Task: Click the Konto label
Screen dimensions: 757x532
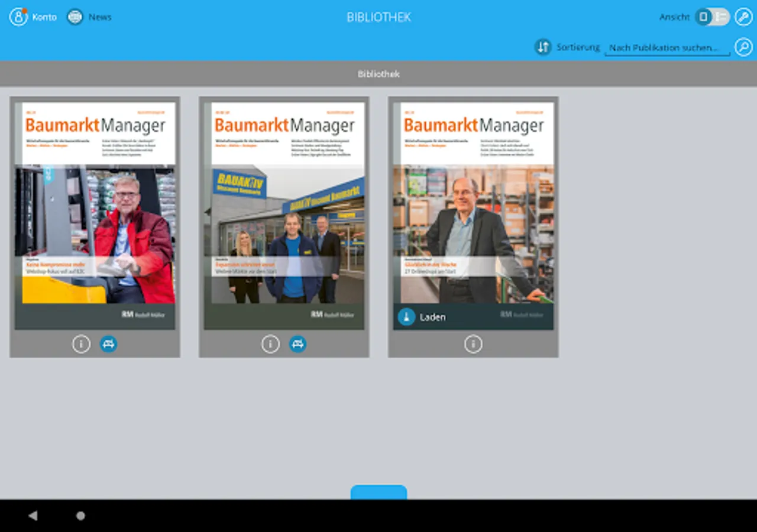Action: click(x=44, y=17)
